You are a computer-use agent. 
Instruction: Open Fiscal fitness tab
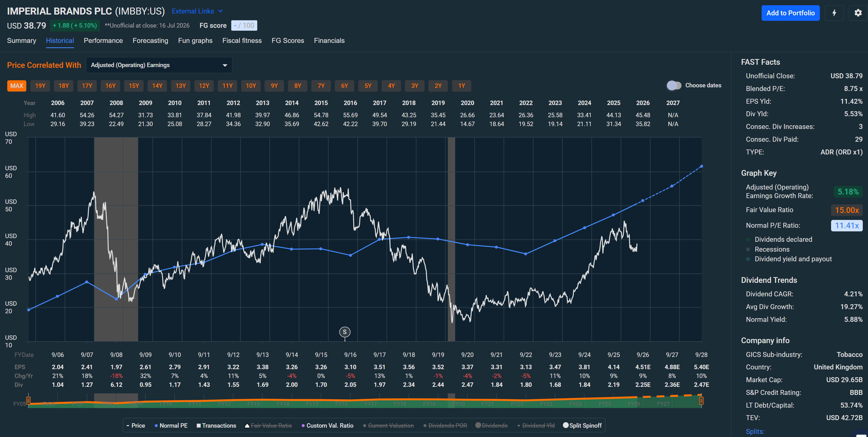click(242, 40)
